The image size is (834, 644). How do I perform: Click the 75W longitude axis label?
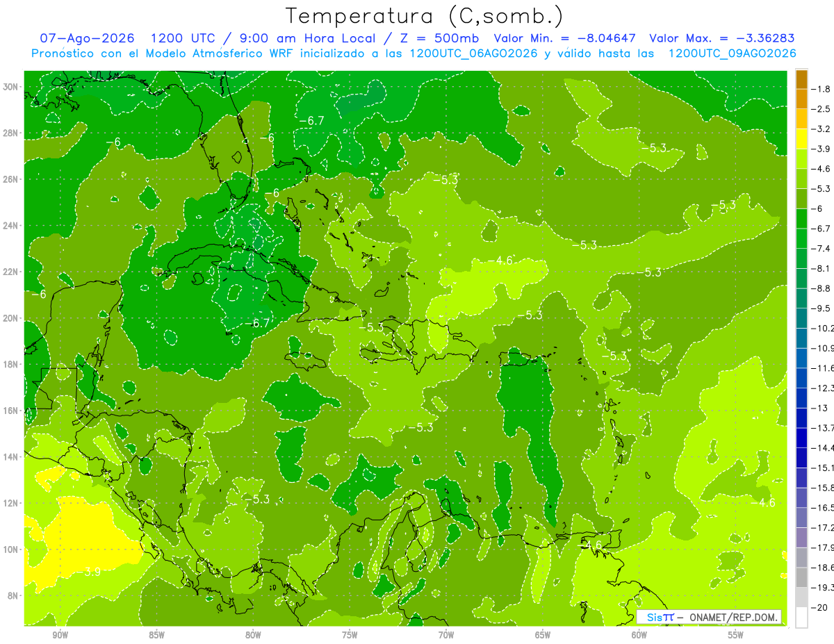350,635
